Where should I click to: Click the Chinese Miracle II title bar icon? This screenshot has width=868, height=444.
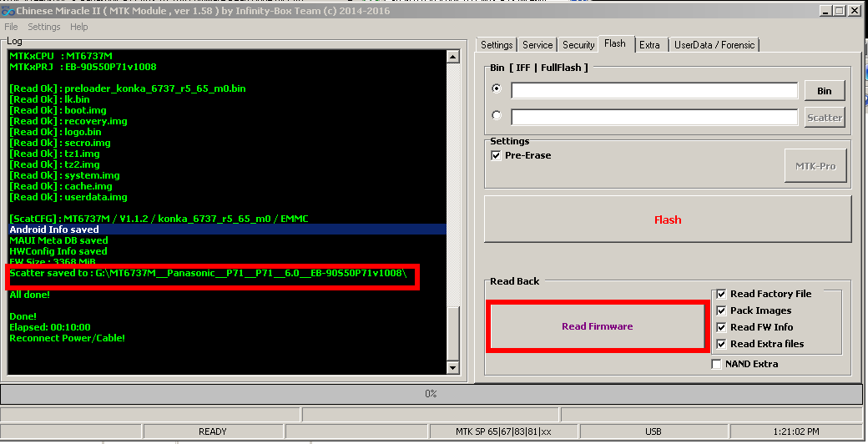point(8,11)
